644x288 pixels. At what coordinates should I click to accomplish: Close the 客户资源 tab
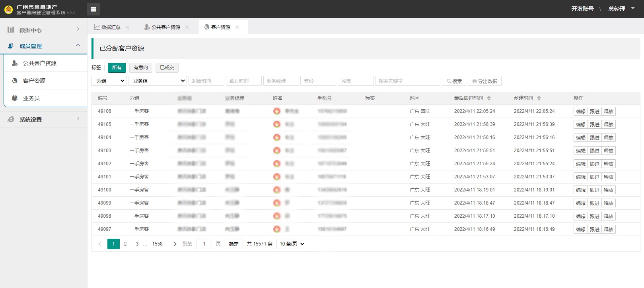237,27
